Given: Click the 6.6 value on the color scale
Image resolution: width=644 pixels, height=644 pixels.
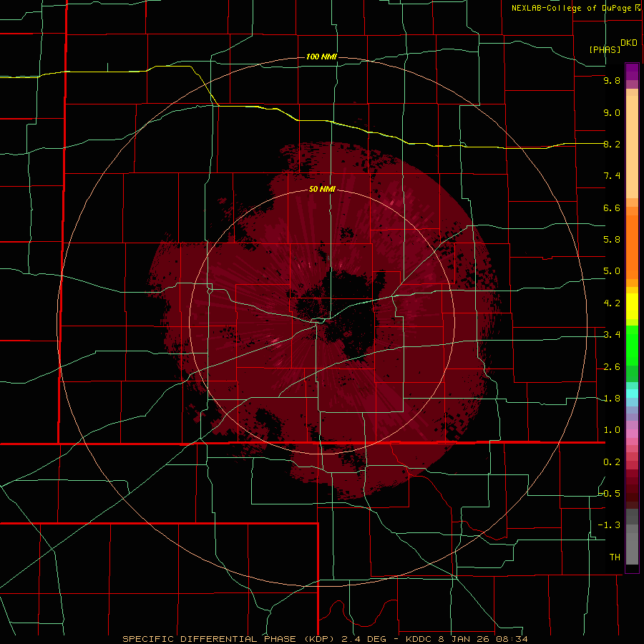Looking at the screenshot, I should 612,208.
